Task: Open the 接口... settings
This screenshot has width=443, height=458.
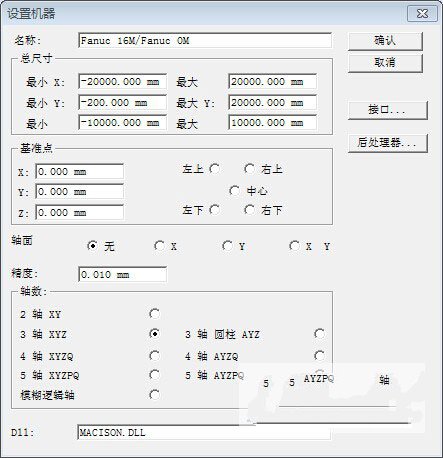Action: pyautogui.click(x=387, y=110)
